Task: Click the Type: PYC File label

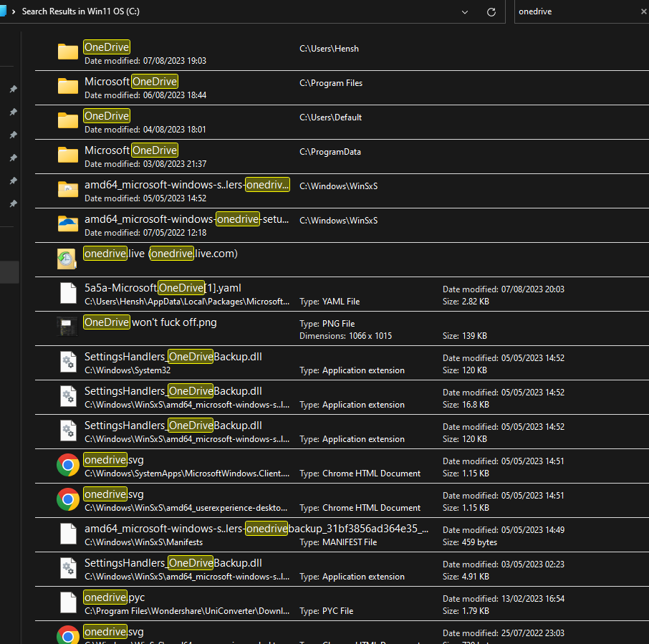Action: (x=326, y=610)
